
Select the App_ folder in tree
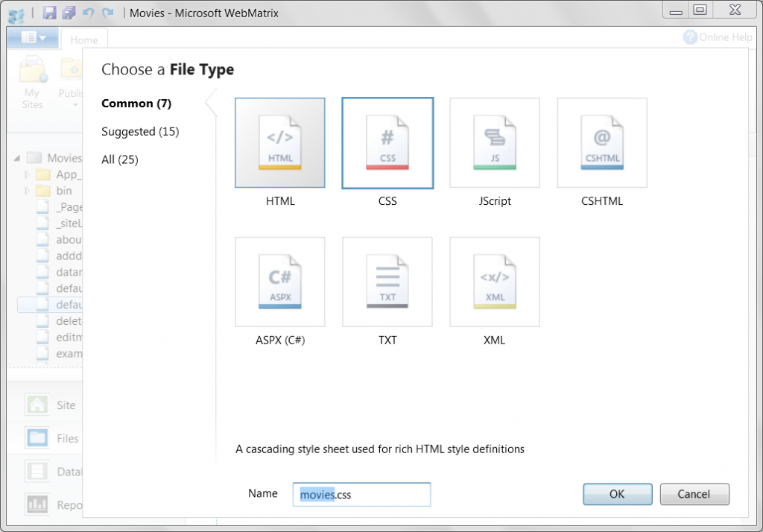point(58,174)
